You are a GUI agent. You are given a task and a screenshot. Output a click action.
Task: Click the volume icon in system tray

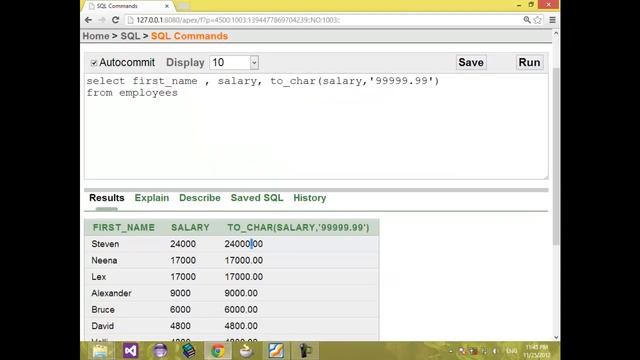click(x=495, y=351)
